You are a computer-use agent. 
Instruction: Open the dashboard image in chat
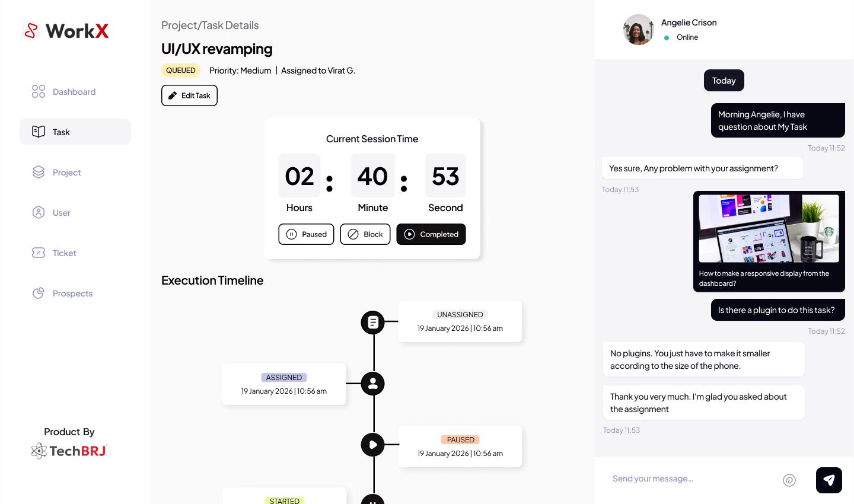[769, 229]
